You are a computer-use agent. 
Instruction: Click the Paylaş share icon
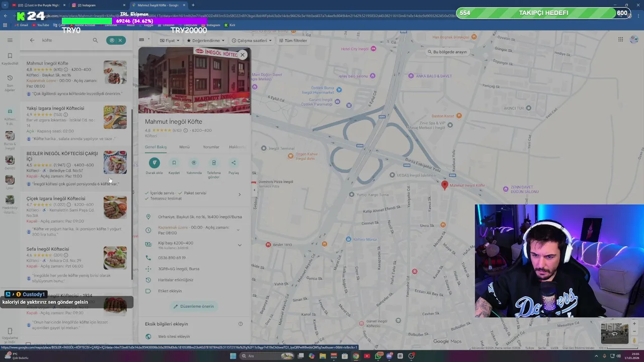click(233, 162)
